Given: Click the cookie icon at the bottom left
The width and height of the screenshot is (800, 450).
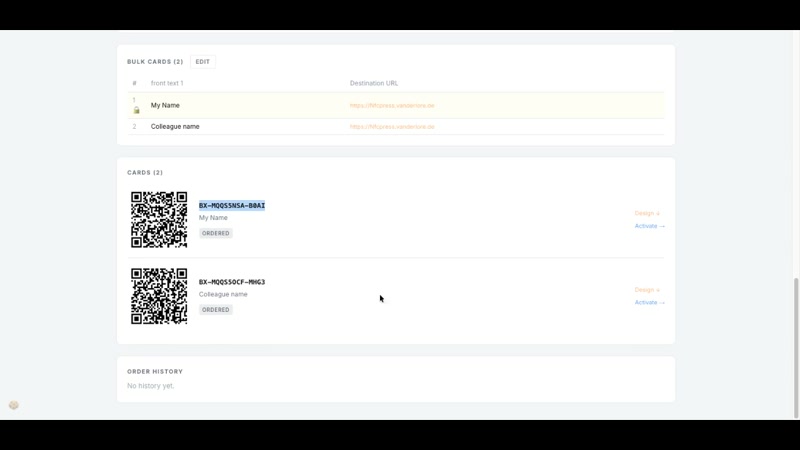Looking at the screenshot, I should [14, 405].
